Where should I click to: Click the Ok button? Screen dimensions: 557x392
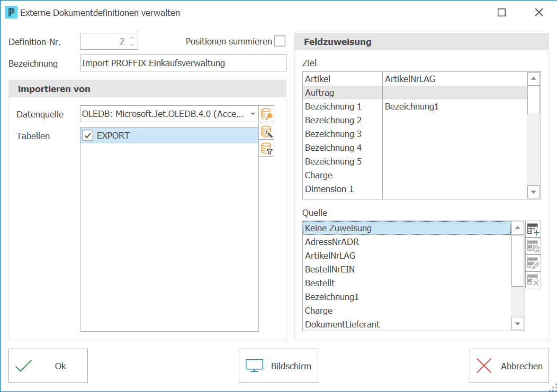click(x=48, y=366)
